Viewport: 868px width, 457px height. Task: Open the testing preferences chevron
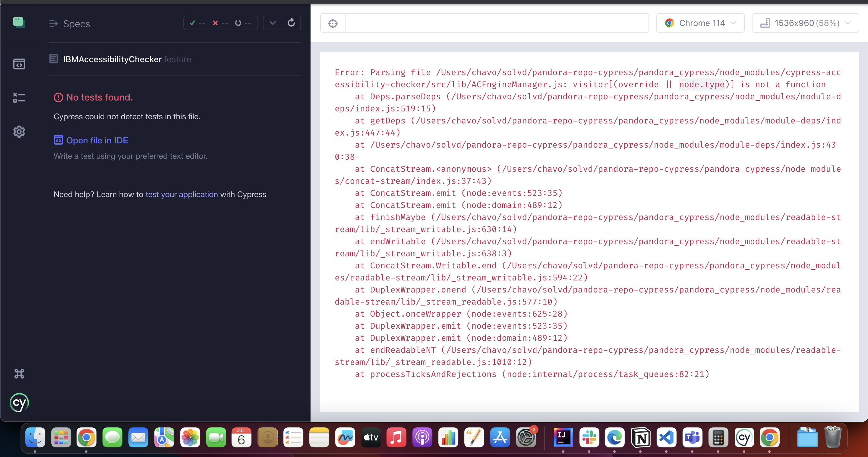click(x=273, y=23)
